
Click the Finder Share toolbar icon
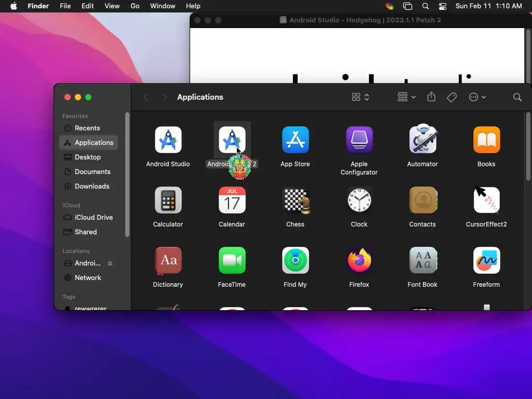(x=431, y=97)
